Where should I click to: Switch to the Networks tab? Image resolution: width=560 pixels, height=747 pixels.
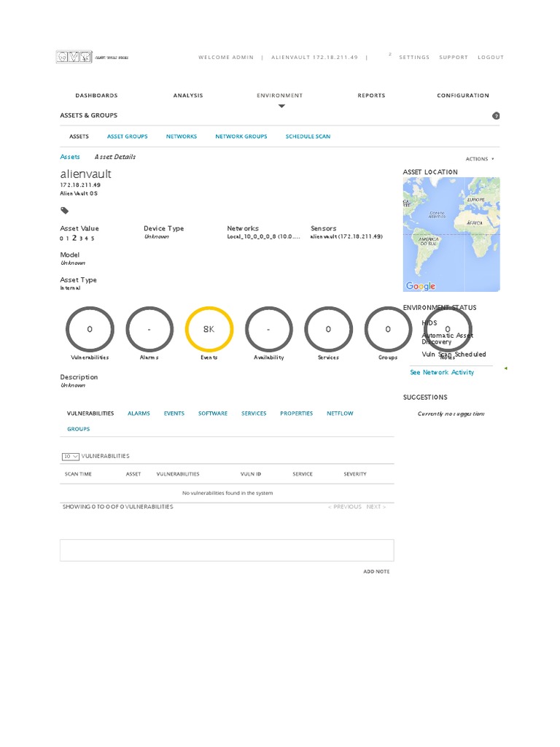pos(182,136)
